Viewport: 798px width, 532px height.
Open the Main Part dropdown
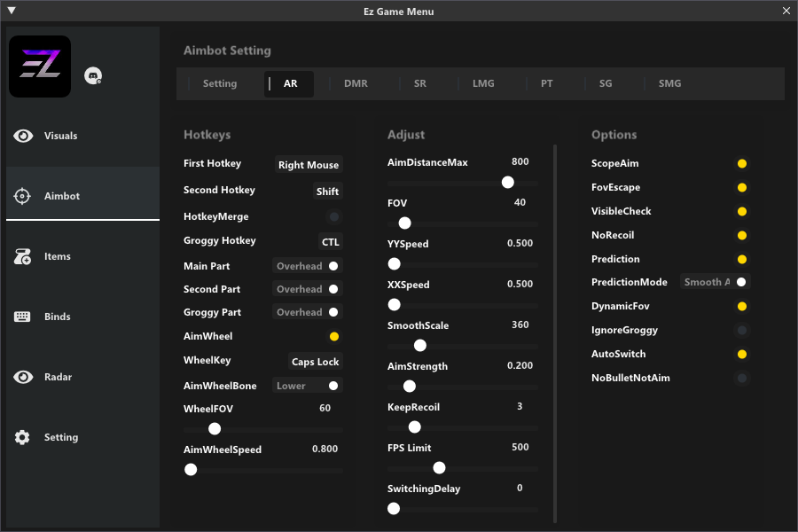[x=308, y=266]
